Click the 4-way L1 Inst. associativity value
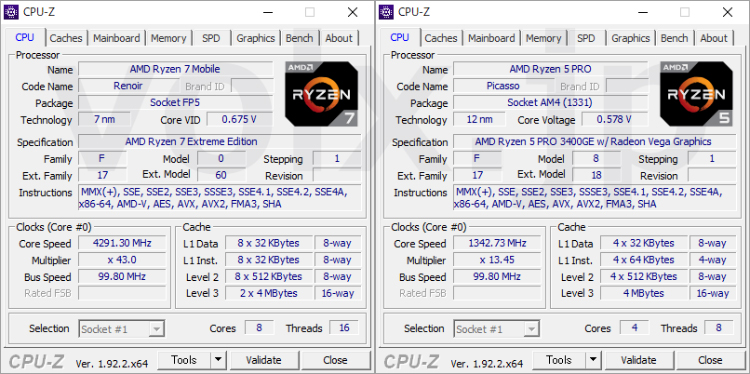The height and width of the screenshot is (374, 750). click(712, 260)
